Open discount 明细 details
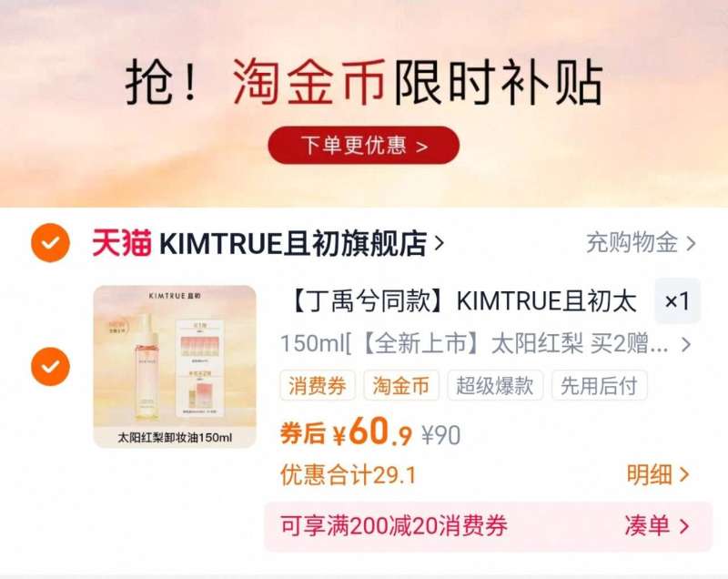This screenshot has width=728, height=579. 658,474
